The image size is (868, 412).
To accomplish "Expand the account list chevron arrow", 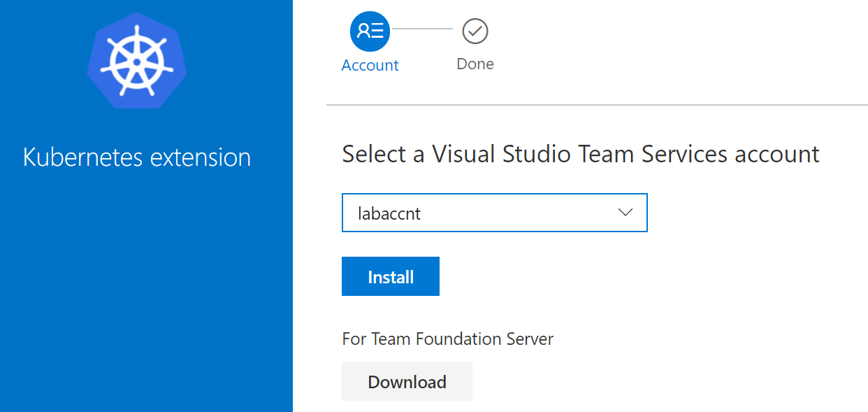I will 625,213.
